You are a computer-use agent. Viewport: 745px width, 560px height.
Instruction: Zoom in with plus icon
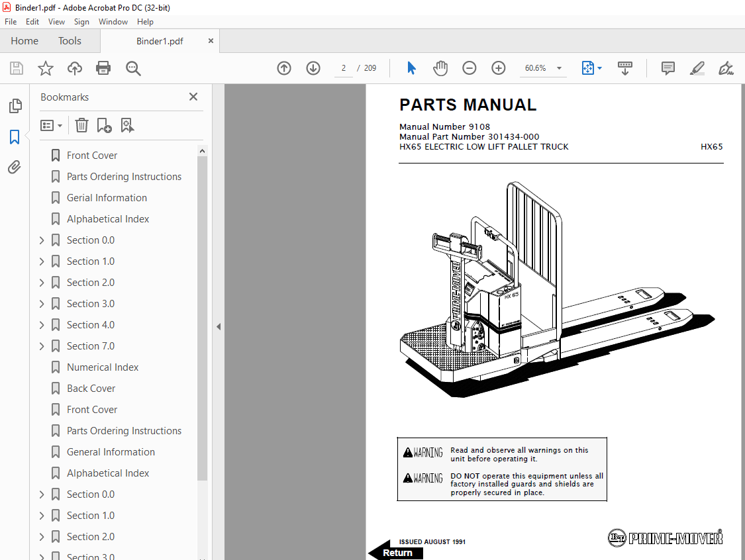coord(499,68)
